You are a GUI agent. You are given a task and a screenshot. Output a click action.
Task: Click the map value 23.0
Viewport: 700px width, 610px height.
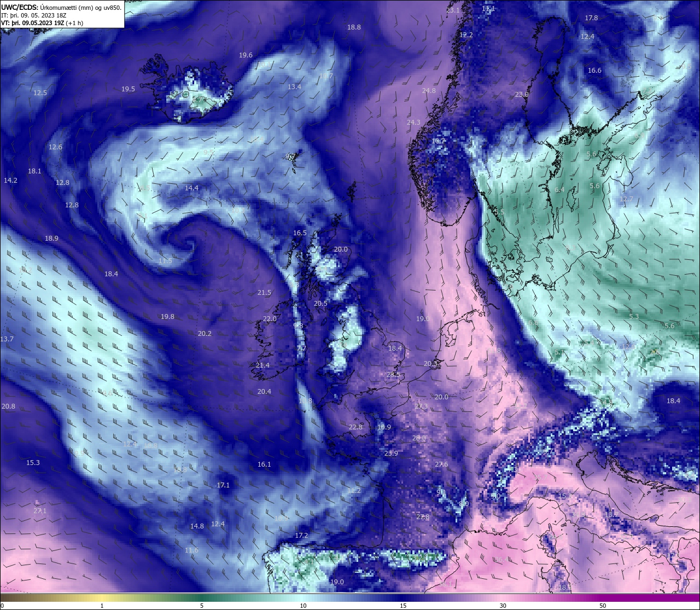[522, 95]
